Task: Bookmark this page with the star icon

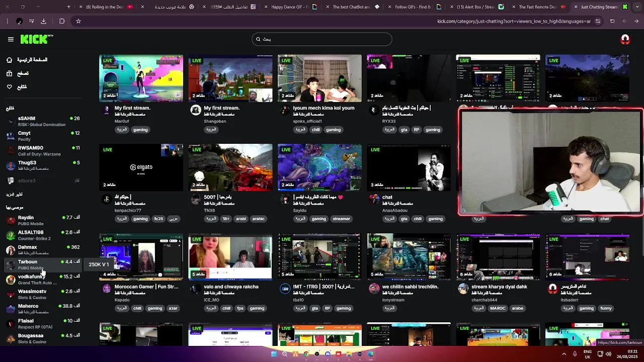Action: click(78, 21)
